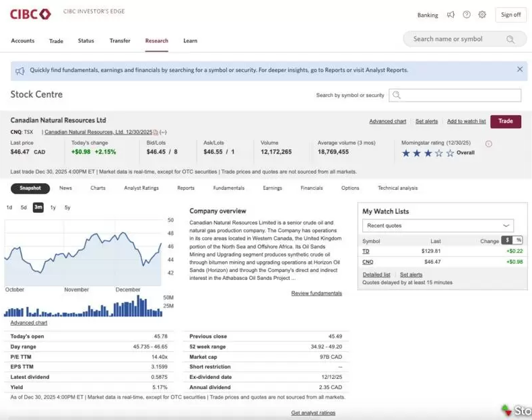Select the 5y chart range
This screenshot has width=532, height=420.
[x=67, y=207]
